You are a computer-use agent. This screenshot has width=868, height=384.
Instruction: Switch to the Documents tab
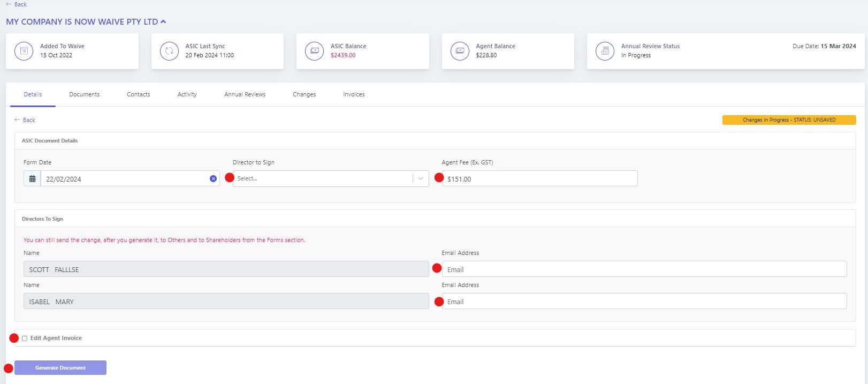tap(84, 94)
